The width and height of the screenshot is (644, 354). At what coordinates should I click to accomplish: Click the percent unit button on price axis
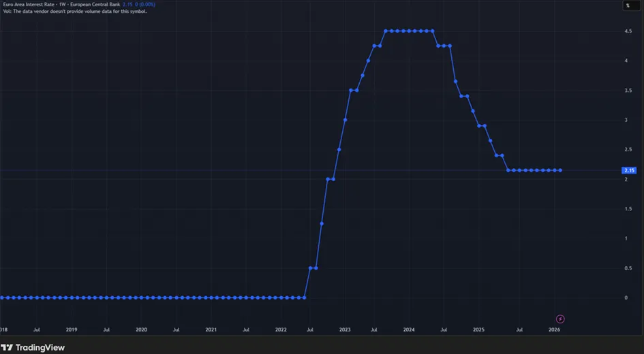(x=631, y=5)
